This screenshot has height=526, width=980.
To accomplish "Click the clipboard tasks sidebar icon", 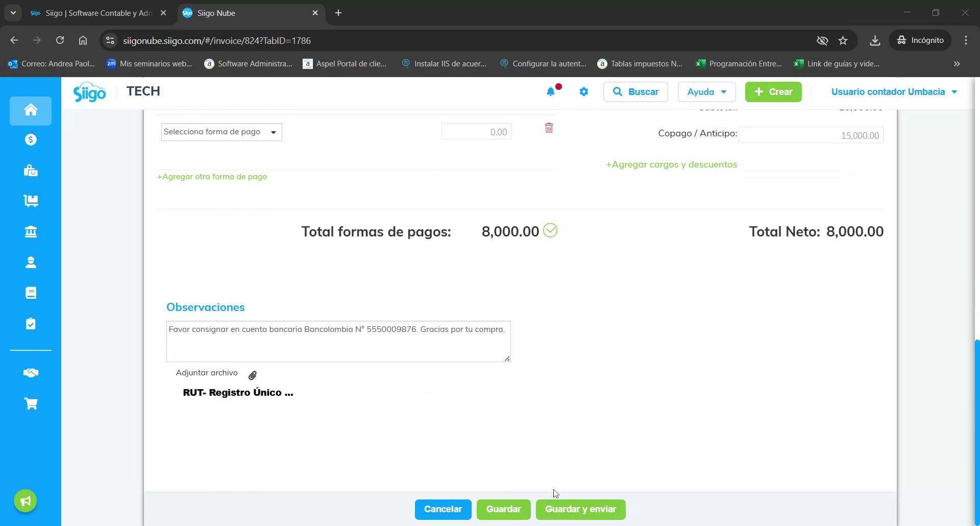I will pyautogui.click(x=31, y=323).
